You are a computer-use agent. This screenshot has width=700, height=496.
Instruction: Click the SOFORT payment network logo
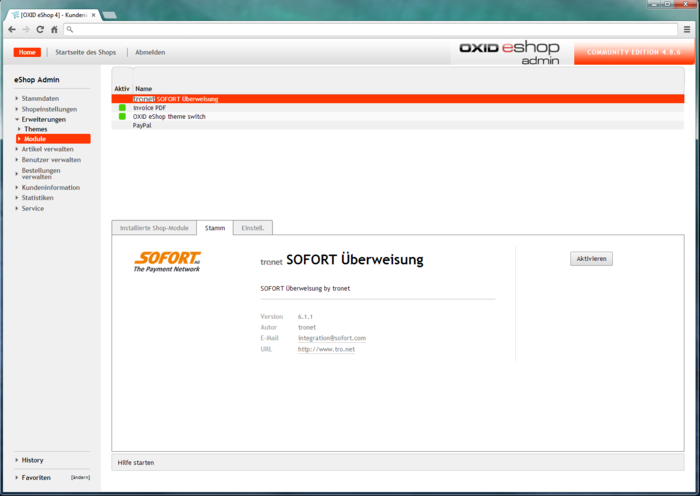[x=167, y=262]
